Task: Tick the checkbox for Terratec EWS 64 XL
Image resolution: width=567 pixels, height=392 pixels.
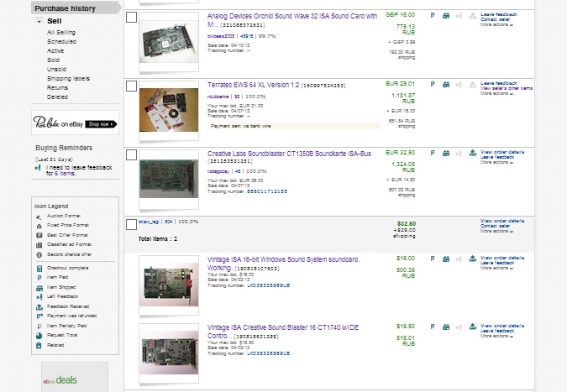Action: [x=131, y=86]
